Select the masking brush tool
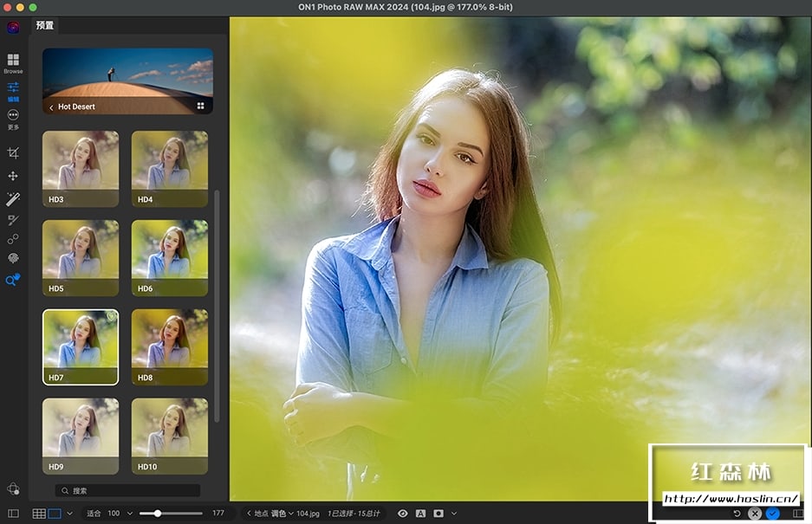Screen dimensions: 812x524 click(13, 220)
